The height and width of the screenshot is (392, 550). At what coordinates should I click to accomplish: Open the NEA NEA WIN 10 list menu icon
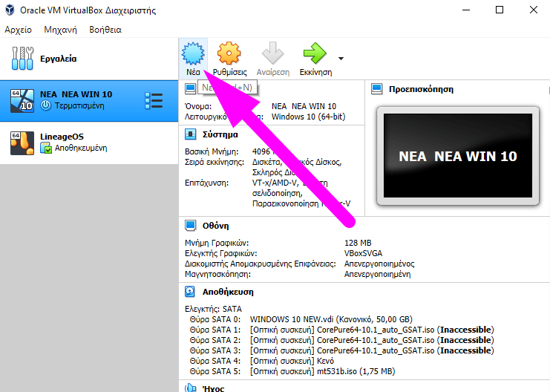click(154, 101)
